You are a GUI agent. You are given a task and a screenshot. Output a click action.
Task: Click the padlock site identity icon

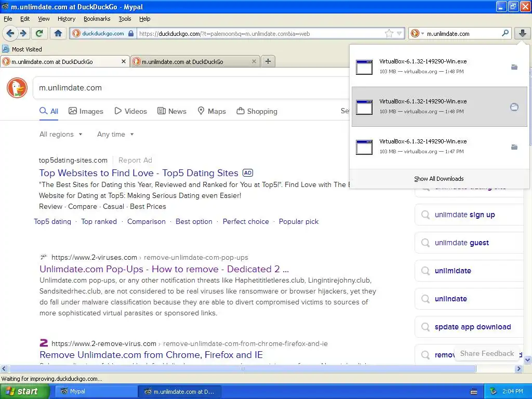tap(131, 33)
